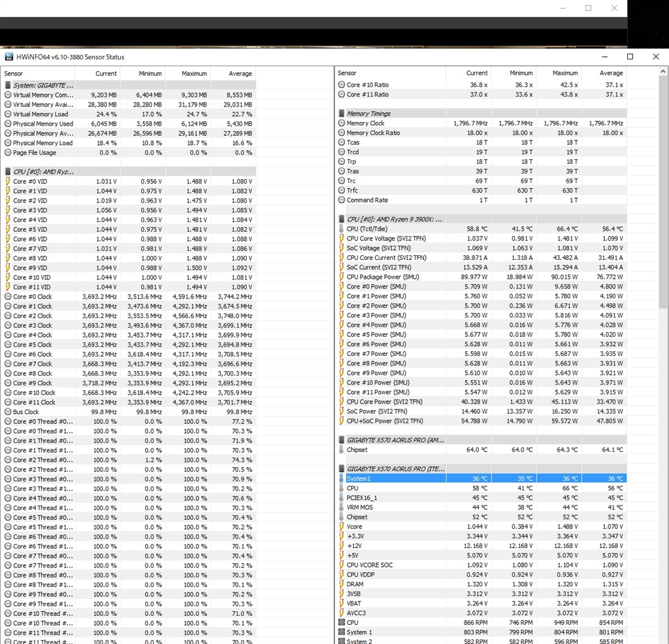Click the circle icon beside Page File Usage

(8, 153)
